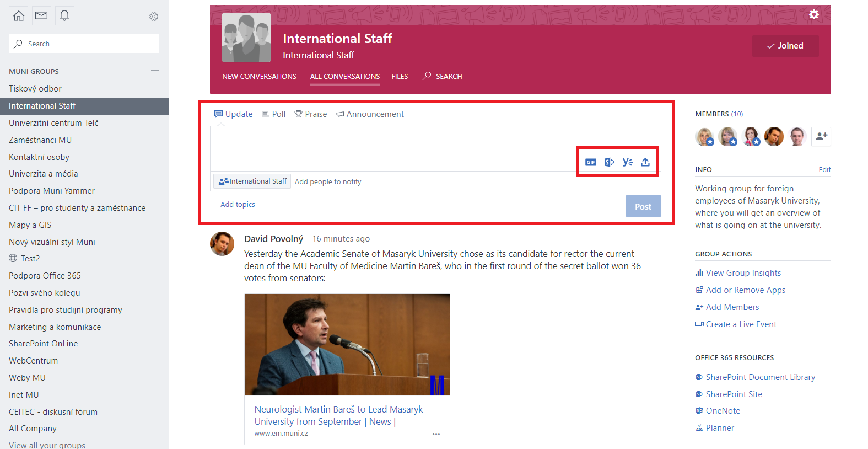
Task: Create a new group with plus icon
Action: pos(155,71)
